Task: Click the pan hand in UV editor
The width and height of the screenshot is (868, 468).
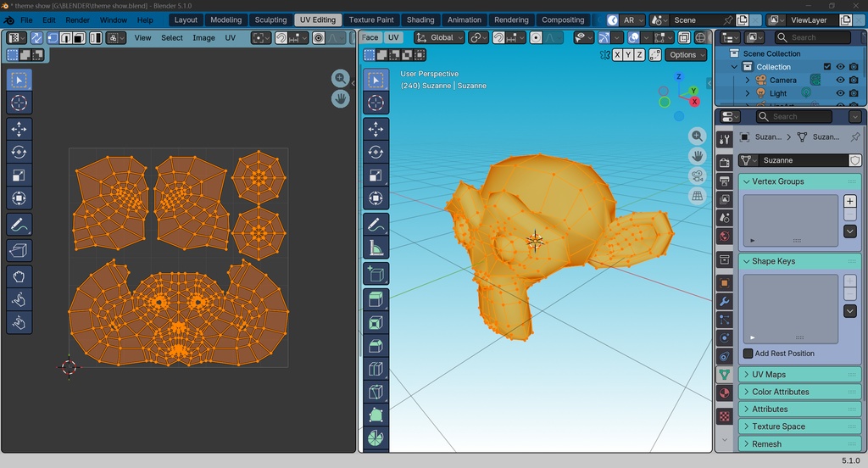Action: (341, 99)
